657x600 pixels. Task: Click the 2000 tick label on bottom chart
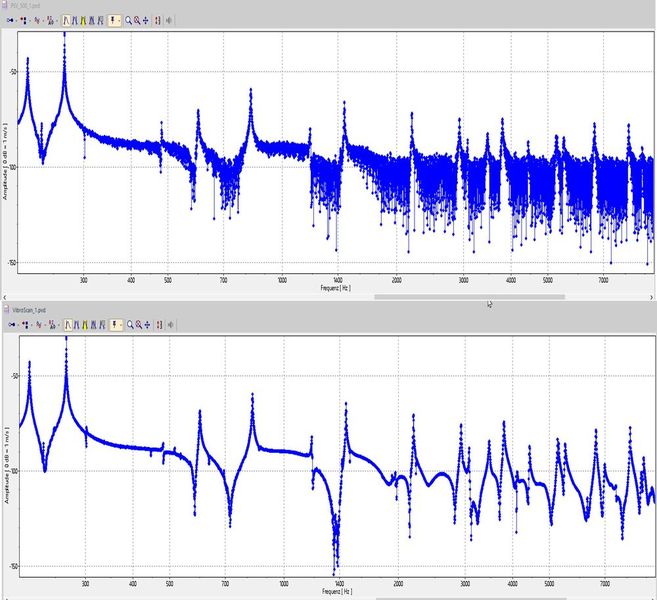coord(398,584)
